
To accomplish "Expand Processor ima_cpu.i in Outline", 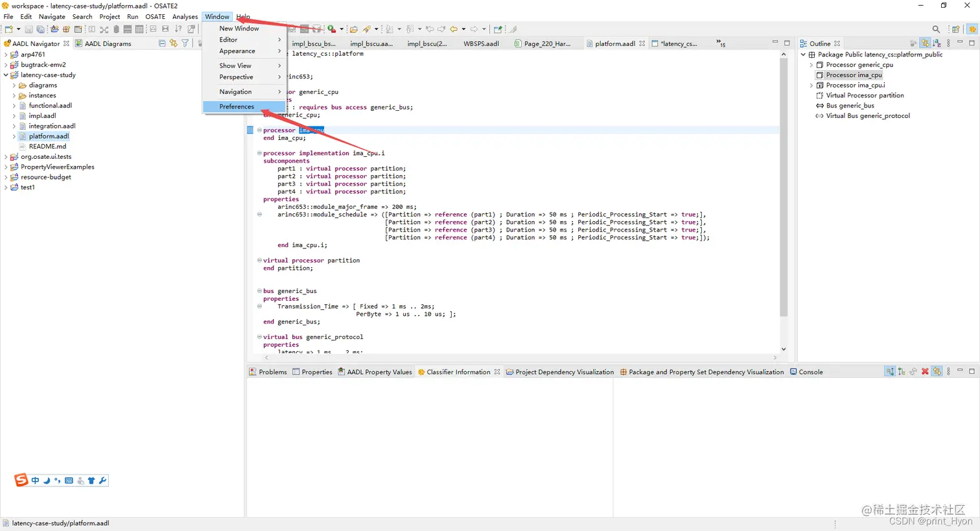I will pos(811,85).
